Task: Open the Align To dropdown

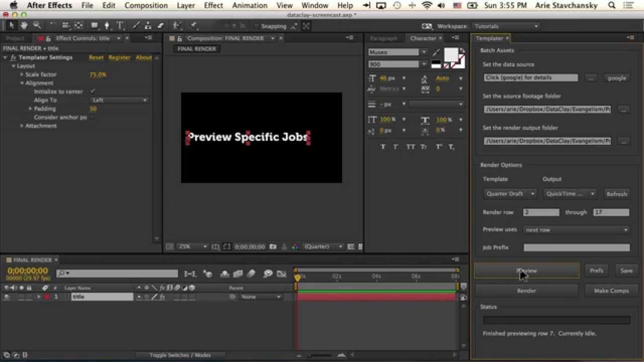Action: (x=119, y=100)
